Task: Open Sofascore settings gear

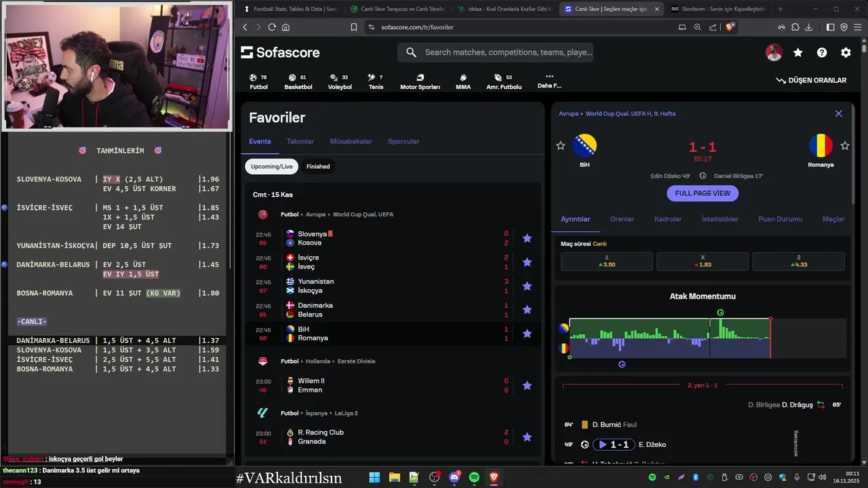Action: pyautogui.click(x=846, y=53)
